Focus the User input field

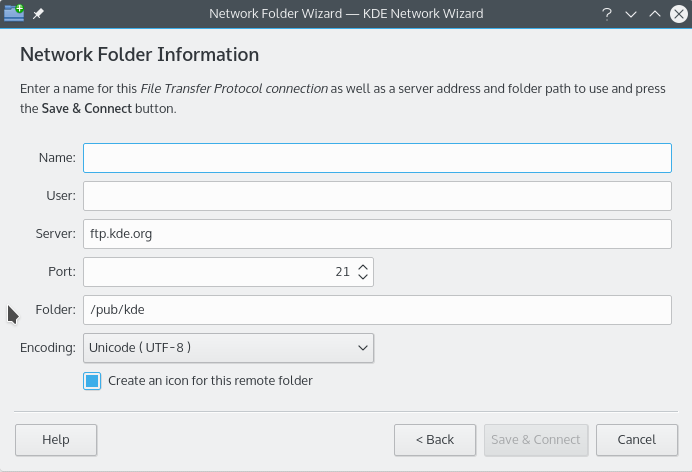click(x=376, y=196)
